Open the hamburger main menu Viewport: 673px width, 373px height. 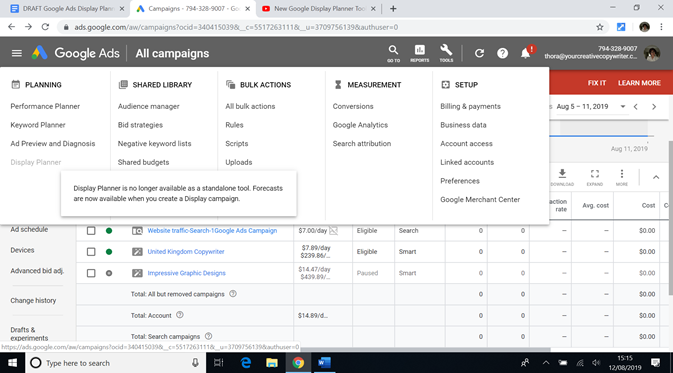(17, 53)
